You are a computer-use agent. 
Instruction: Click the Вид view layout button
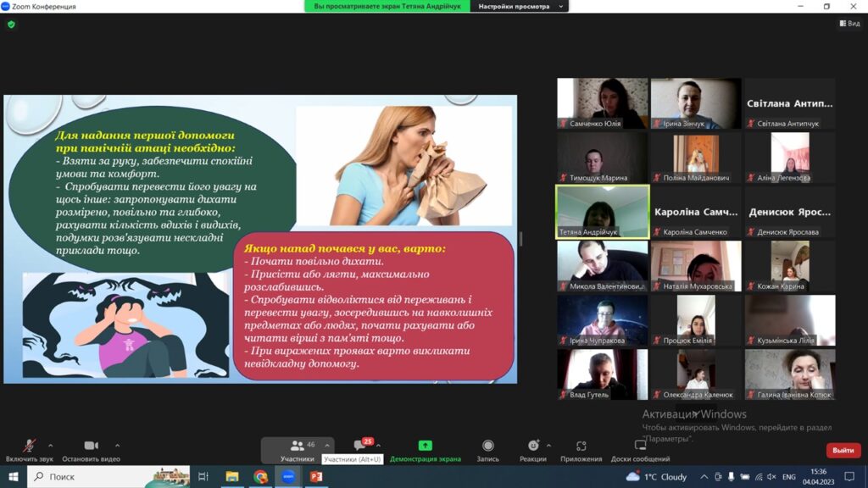pos(849,24)
